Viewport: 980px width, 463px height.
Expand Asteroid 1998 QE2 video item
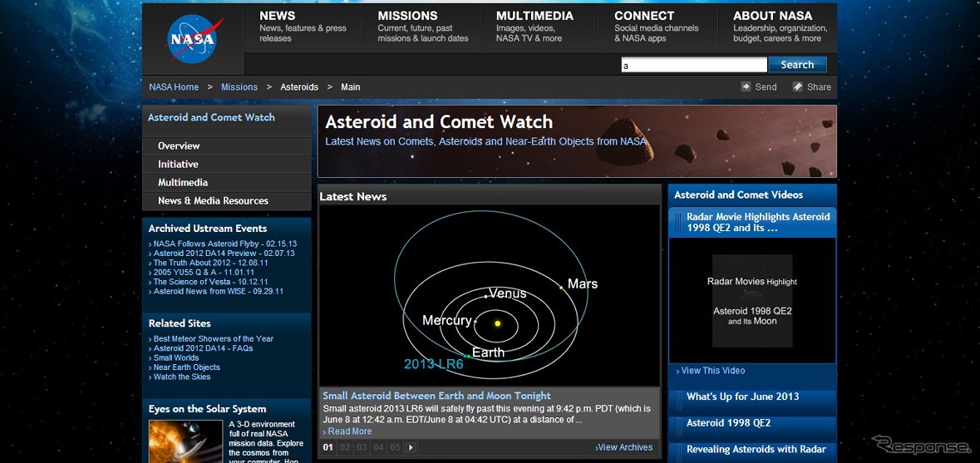[x=752, y=423]
